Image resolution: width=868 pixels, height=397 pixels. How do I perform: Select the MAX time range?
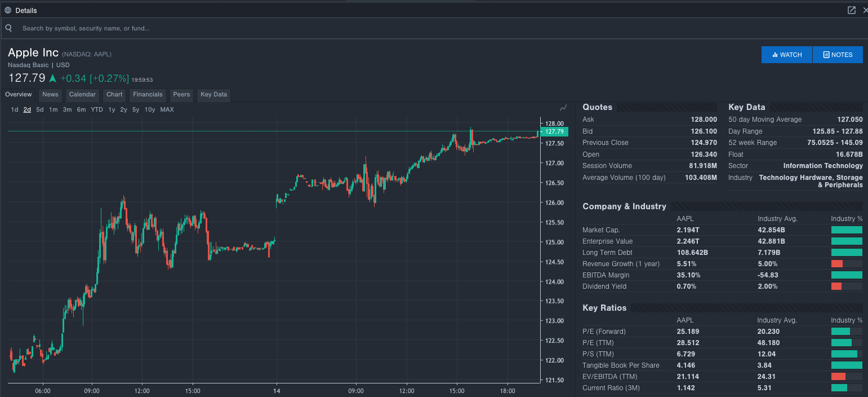[x=167, y=109]
